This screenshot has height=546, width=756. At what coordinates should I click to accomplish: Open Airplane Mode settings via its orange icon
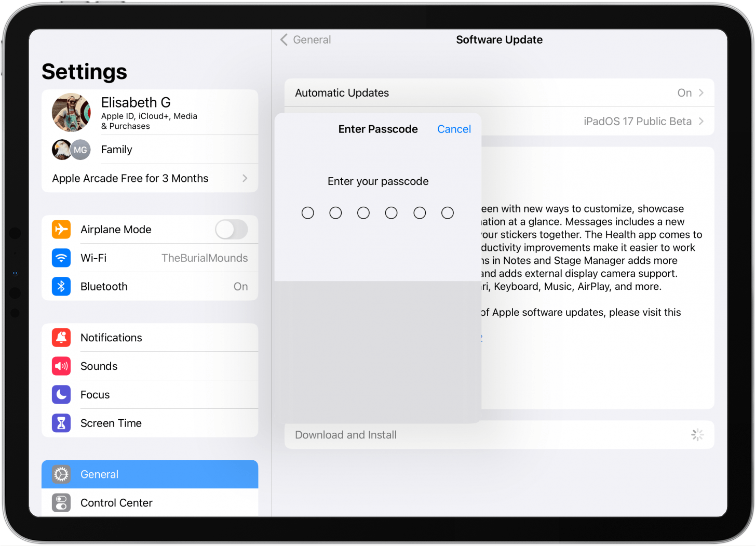[x=61, y=229]
